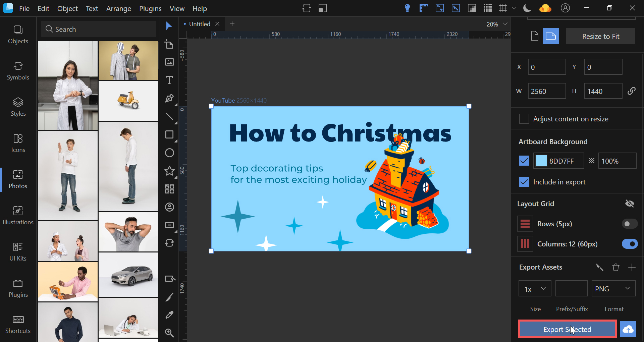The height and width of the screenshot is (342, 644).
Task: Select the Star shape tool
Action: pyautogui.click(x=169, y=171)
